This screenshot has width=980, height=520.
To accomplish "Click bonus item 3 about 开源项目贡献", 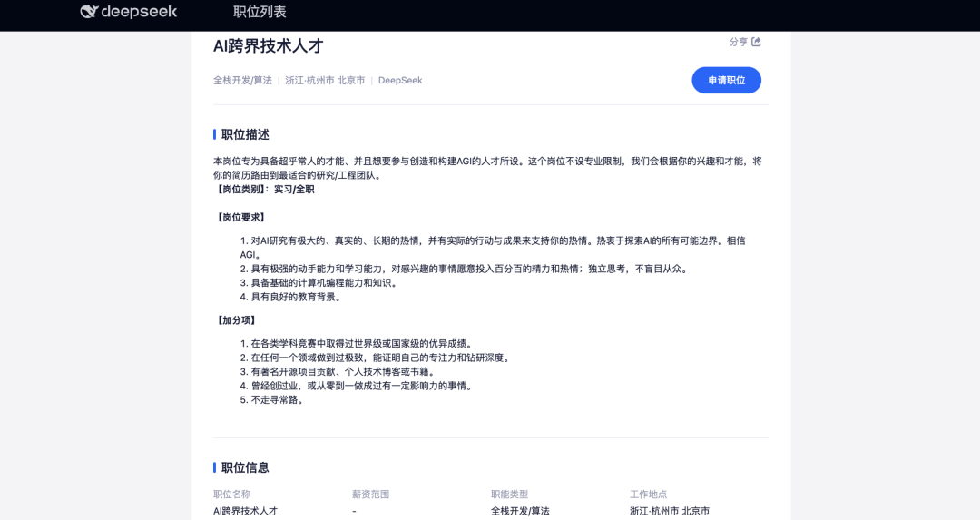I will click(x=338, y=372).
